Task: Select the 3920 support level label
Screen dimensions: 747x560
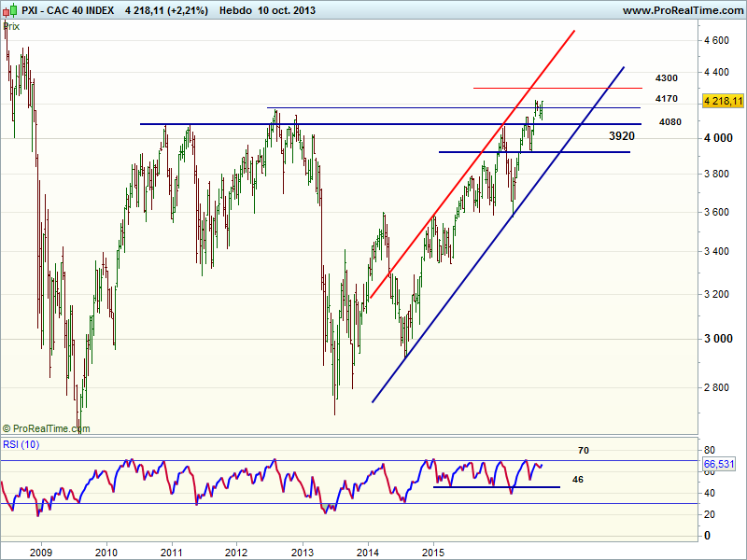Action: point(622,136)
